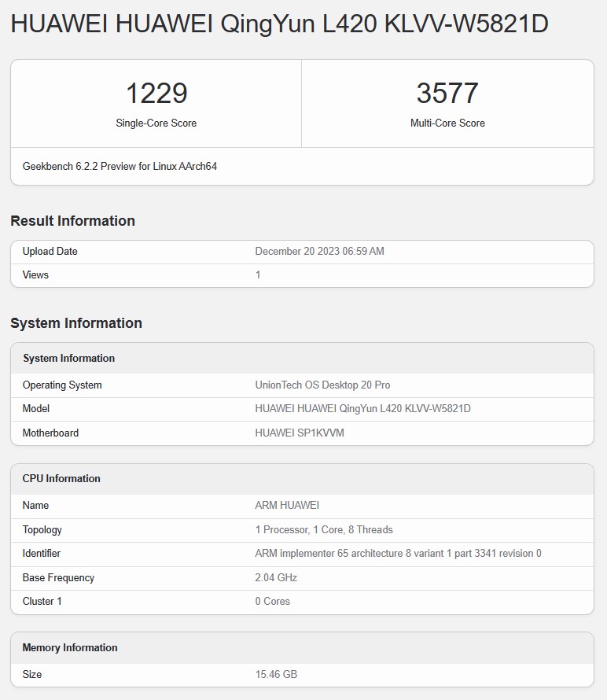This screenshot has width=607, height=700.
Task: Click the Cluster 1 value 0 Cores
Action: (272, 602)
